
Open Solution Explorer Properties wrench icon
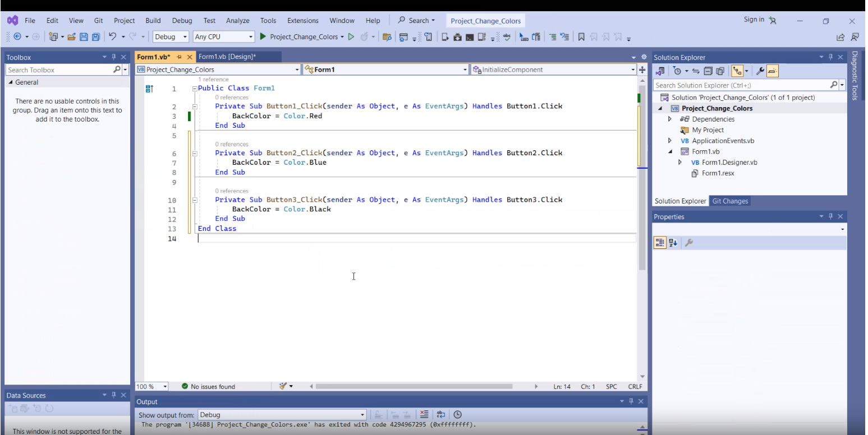(760, 71)
